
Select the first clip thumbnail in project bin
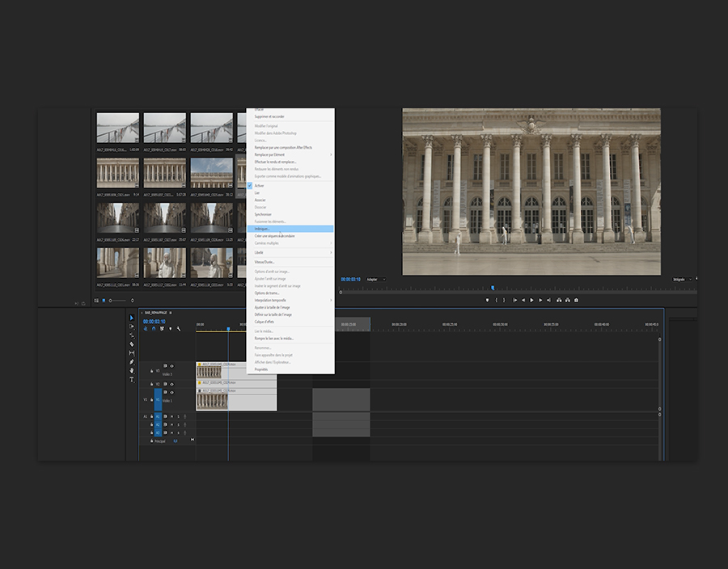point(118,129)
